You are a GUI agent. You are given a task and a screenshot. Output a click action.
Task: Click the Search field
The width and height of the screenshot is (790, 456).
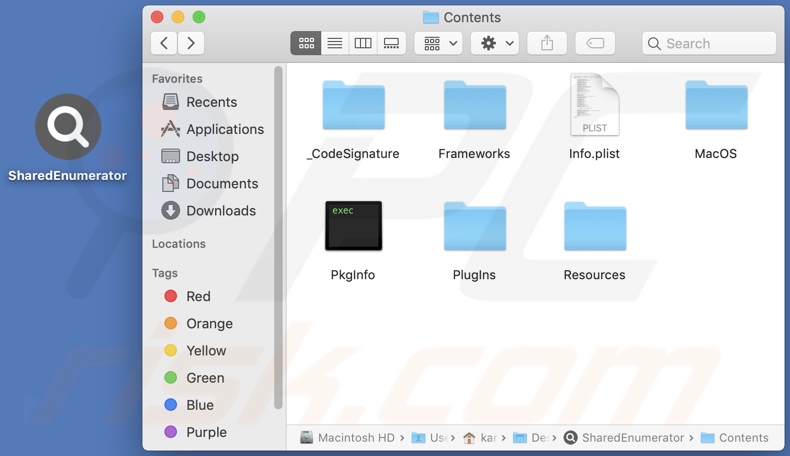(x=709, y=43)
